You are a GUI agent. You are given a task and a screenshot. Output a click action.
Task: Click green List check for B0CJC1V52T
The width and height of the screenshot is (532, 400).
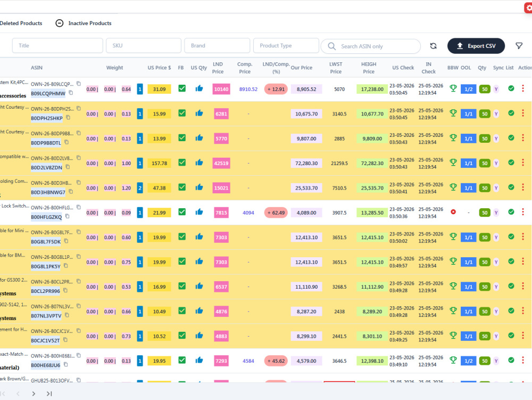tap(511, 336)
